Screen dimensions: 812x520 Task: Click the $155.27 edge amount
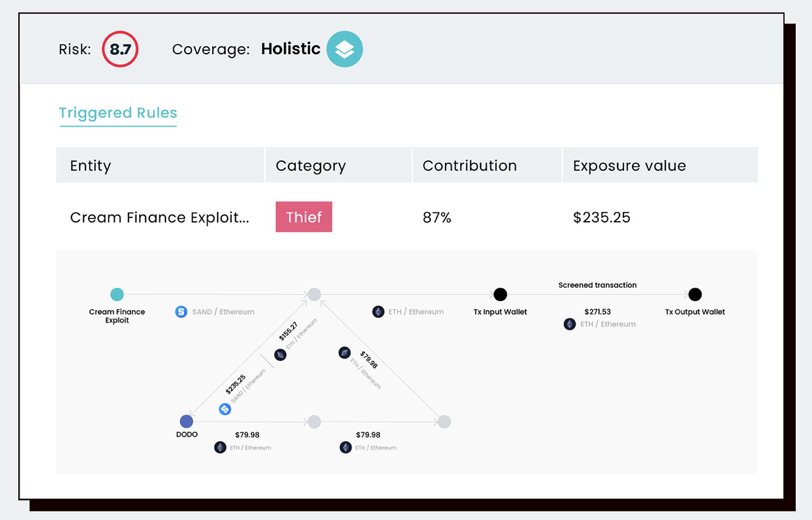click(288, 331)
